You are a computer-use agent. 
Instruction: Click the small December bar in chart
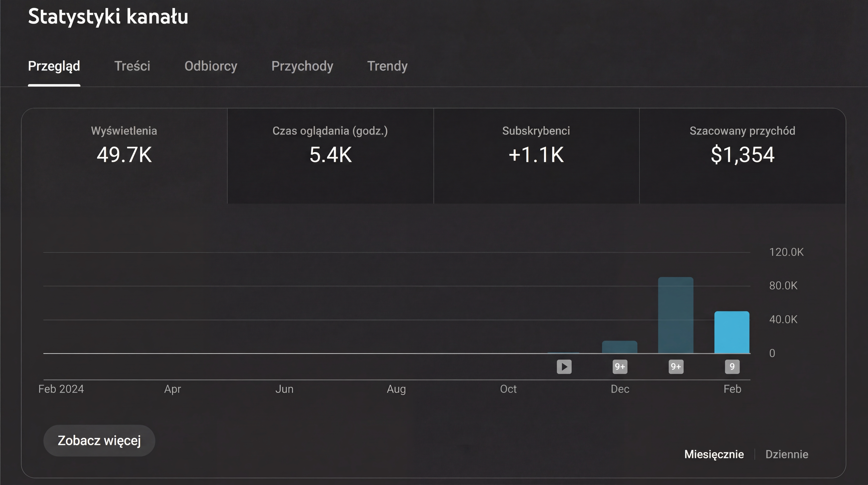point(620,347)
